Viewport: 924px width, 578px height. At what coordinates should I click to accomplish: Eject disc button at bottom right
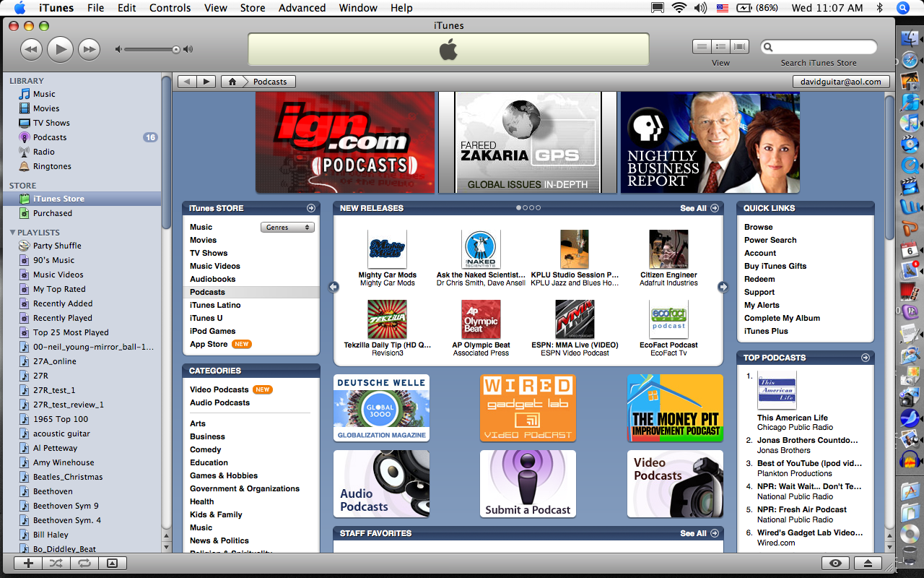tap(868, 564)
